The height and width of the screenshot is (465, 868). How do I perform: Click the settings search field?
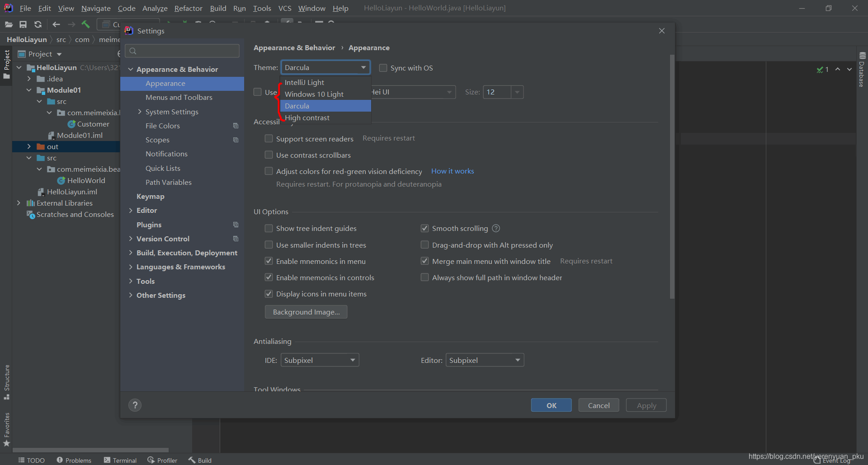pyautogui.click(x=183, y=51)
